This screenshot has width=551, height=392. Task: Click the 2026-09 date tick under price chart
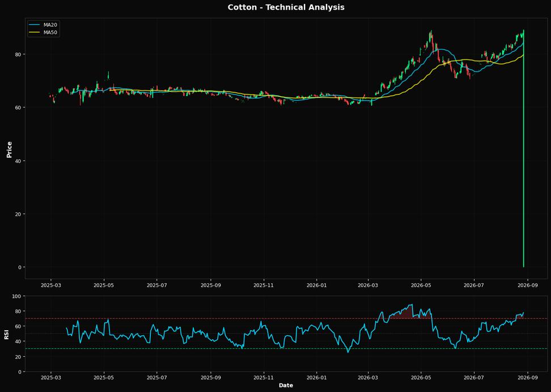pos(527,285)
